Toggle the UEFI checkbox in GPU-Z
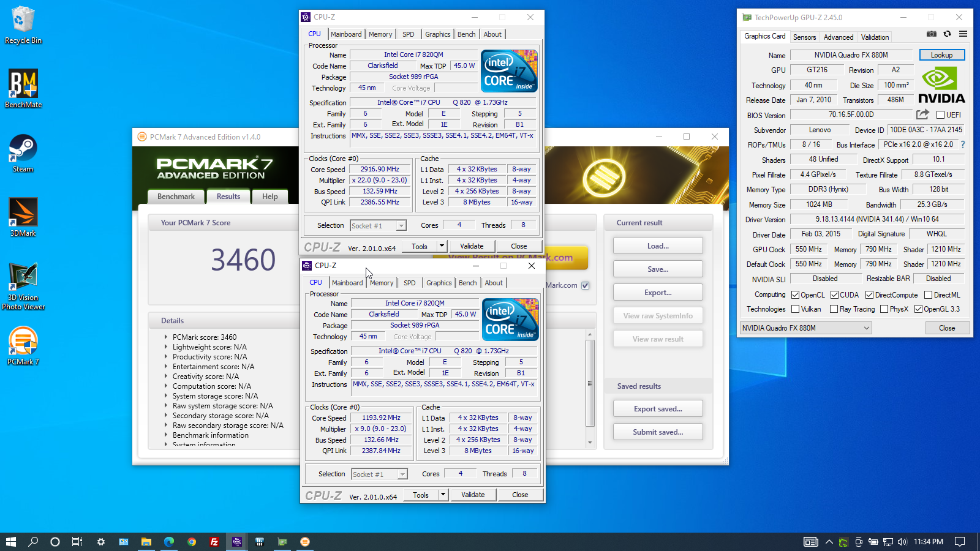Screen dimensions: 980x551 click(941, 115)
